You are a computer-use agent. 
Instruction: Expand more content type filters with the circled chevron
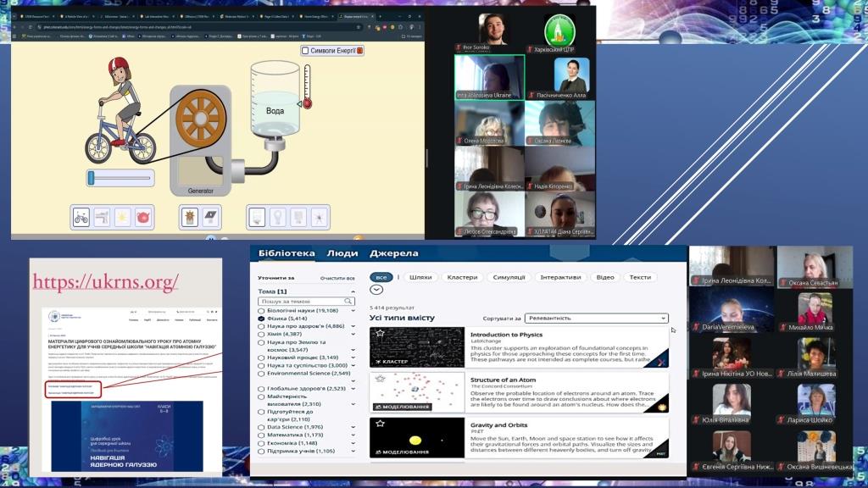coord(376,290)
